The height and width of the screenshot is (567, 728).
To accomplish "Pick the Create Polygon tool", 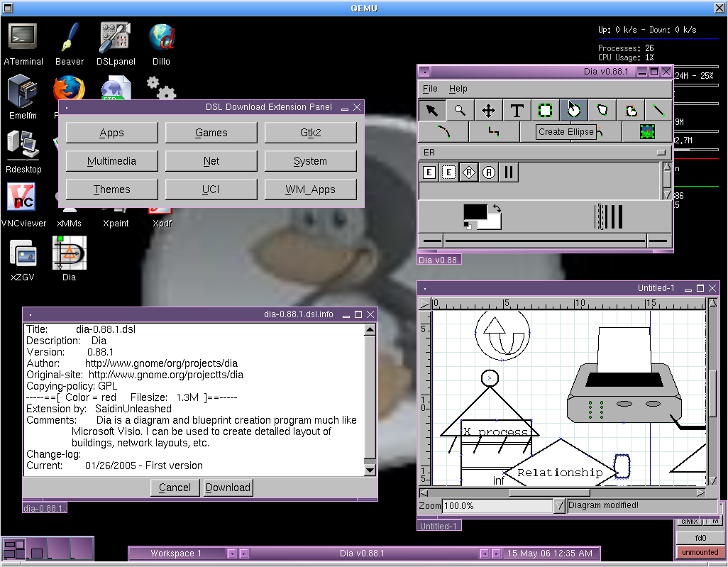I will (x=602, y=111).
